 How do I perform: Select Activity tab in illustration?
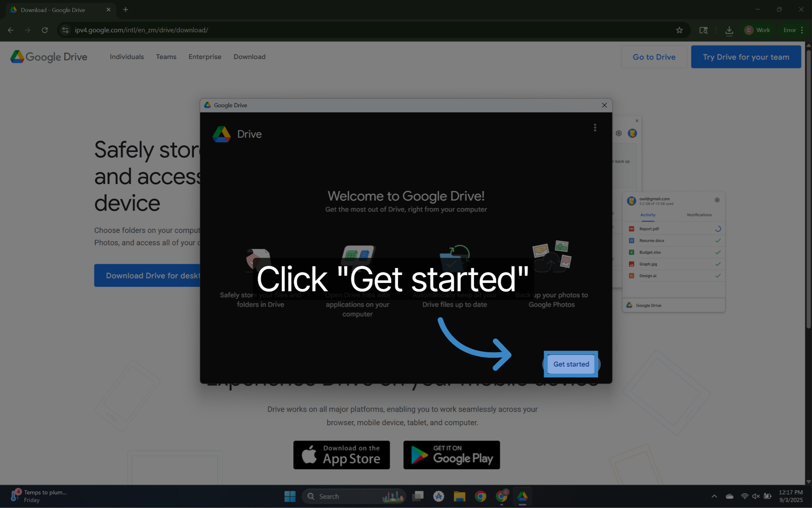648,215
